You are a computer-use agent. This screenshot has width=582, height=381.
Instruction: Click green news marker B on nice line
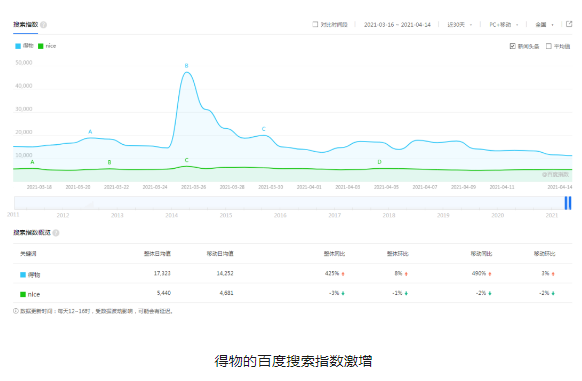[109, 162]
